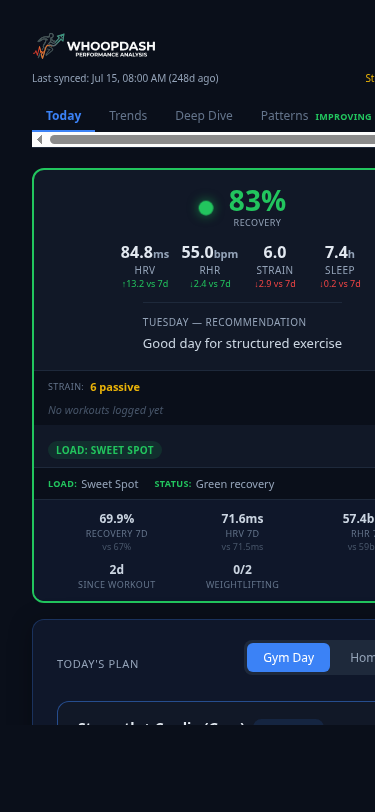Switch to the Today tab
This screenshot has width=375, height=812.
[x=63, y=115]
